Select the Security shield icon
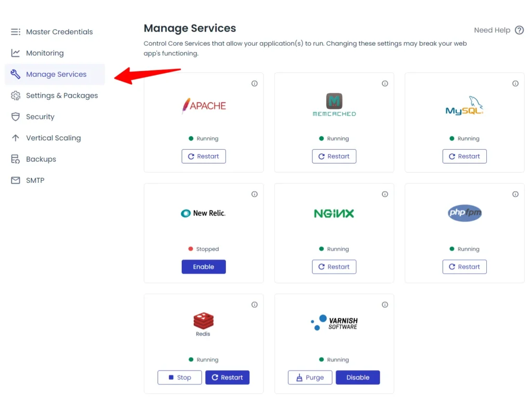This screenshot has width=532, height=401. pos(15,117)
